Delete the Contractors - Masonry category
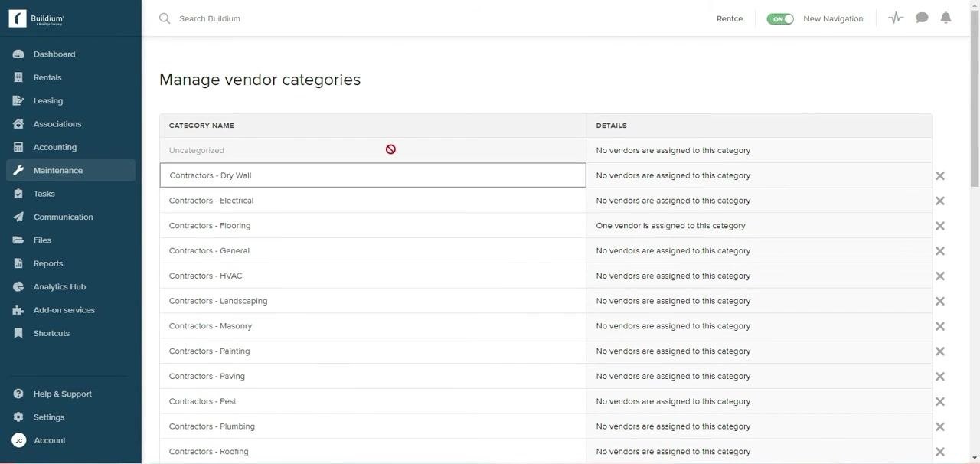Image resolution: width=980 pixels, height=464 pixels. (940, 326)
